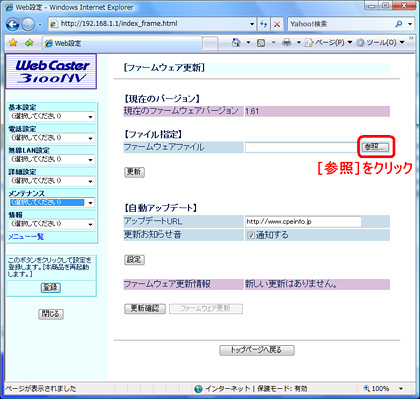The image size is (420, 399).
Task: Click the 参照 browse button
Action: [375, 147]
